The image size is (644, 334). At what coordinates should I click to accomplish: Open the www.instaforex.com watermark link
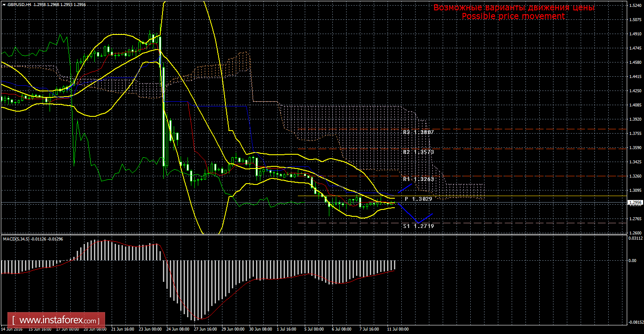59,321
